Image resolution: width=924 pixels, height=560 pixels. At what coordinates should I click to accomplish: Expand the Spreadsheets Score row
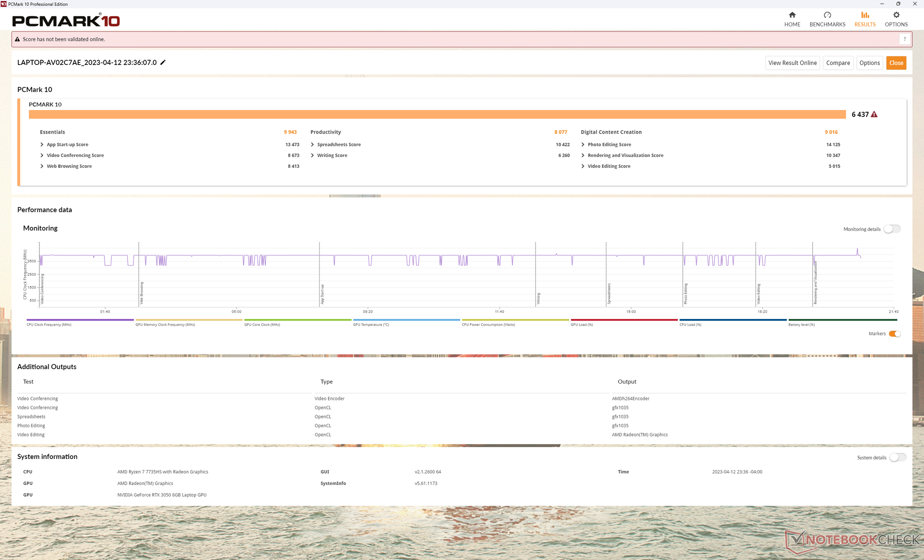click(312, 145)
